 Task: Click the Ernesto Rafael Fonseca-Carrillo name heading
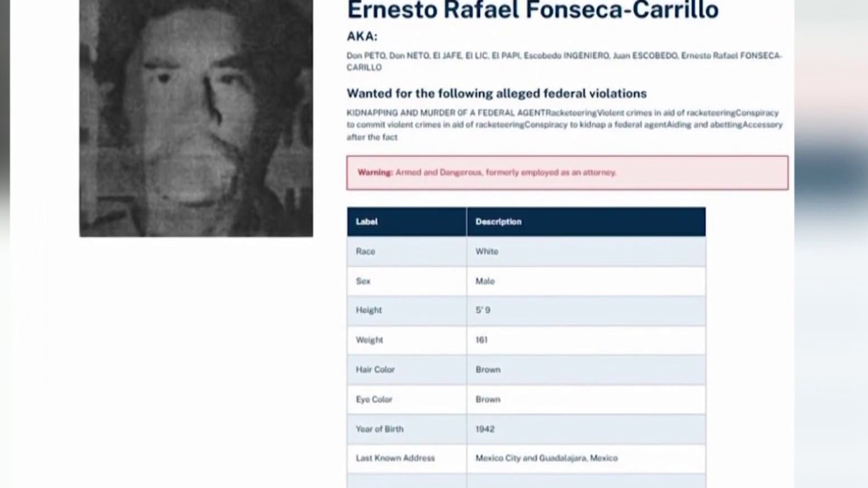[x=533, y=10]
